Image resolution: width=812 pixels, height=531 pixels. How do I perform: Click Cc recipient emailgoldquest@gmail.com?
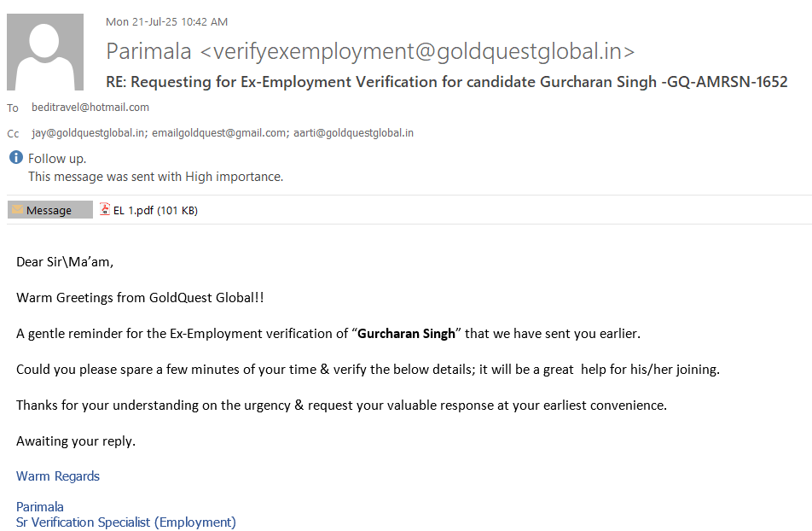pos(219,133)
